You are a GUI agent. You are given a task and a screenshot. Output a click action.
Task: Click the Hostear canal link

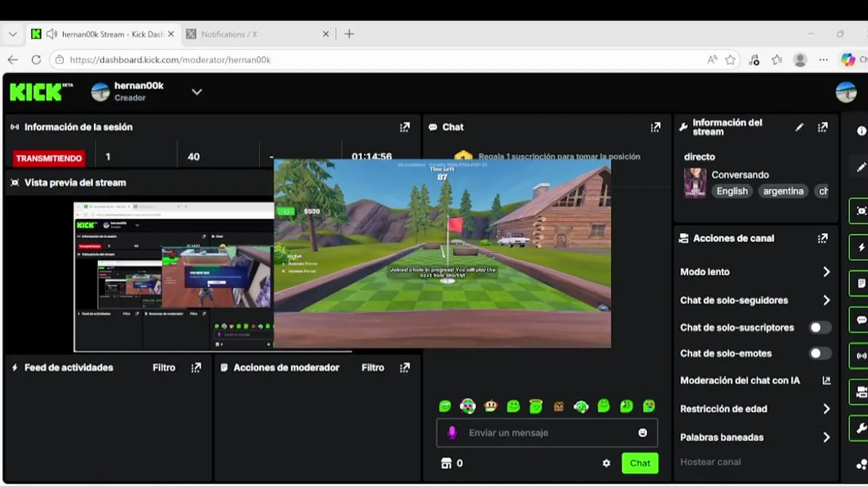tap(710, 462)
